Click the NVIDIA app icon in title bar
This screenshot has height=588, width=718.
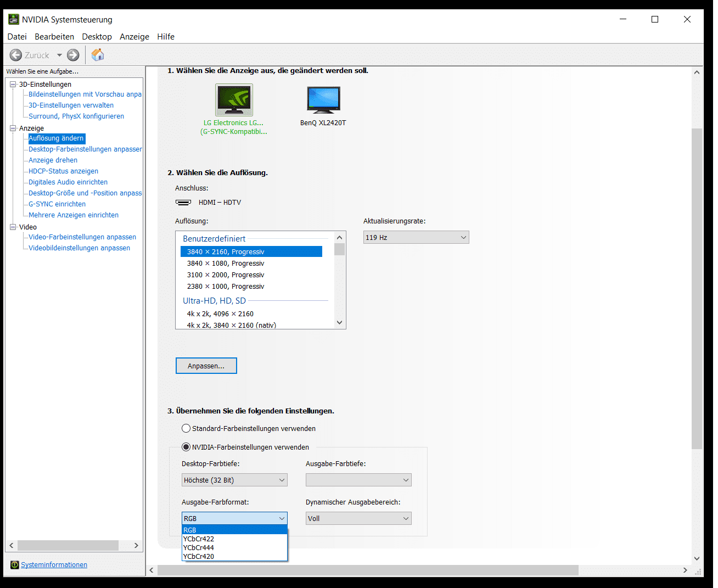(14, 19)
